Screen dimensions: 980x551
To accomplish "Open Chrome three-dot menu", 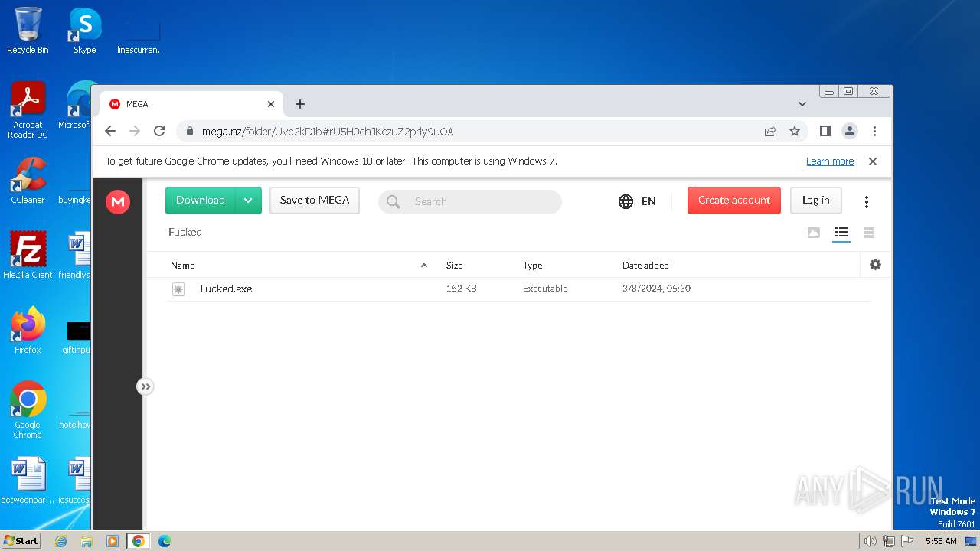I will click(874, 131).
